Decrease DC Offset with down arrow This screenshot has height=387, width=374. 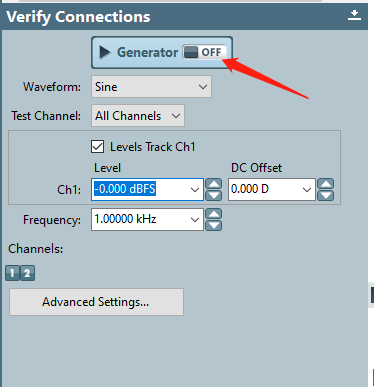pyautogui.click(x=326, y=195)
